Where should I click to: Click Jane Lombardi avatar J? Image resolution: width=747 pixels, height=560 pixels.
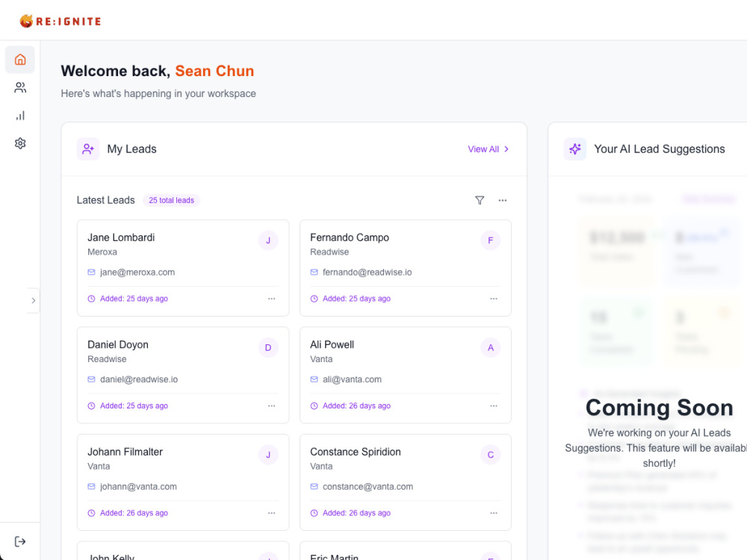[268, 240]
